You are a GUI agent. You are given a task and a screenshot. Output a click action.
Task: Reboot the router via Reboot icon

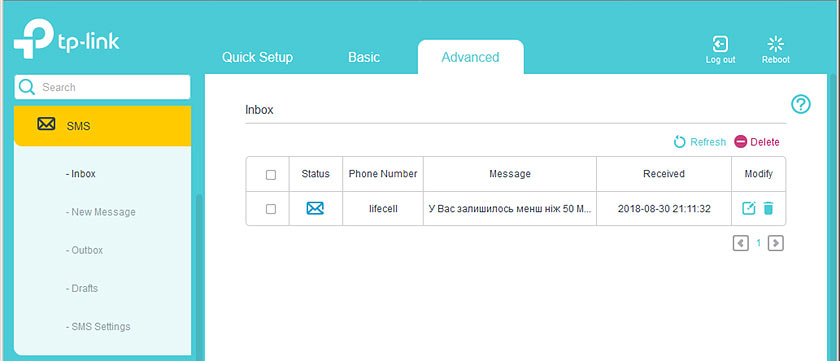click(x=776, y=44)
